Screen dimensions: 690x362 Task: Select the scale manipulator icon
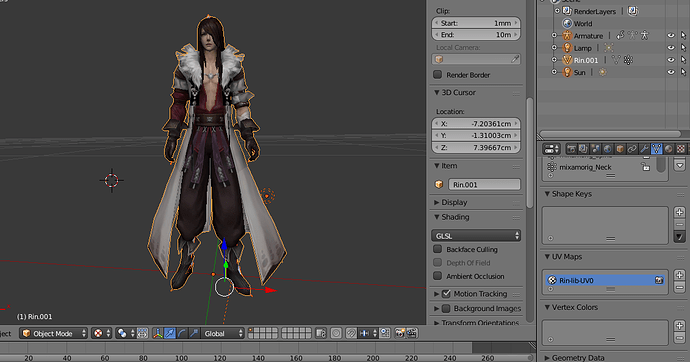click(x=194, y=333)
